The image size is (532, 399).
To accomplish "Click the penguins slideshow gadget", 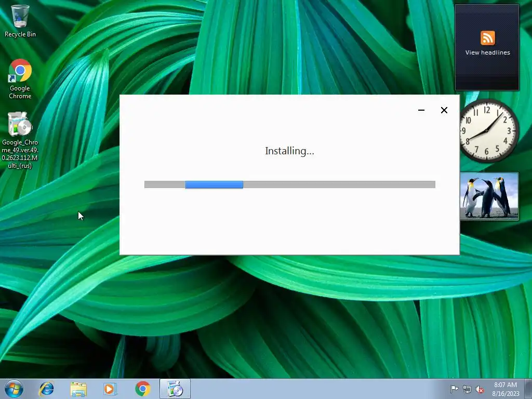I will click(489, 196).
